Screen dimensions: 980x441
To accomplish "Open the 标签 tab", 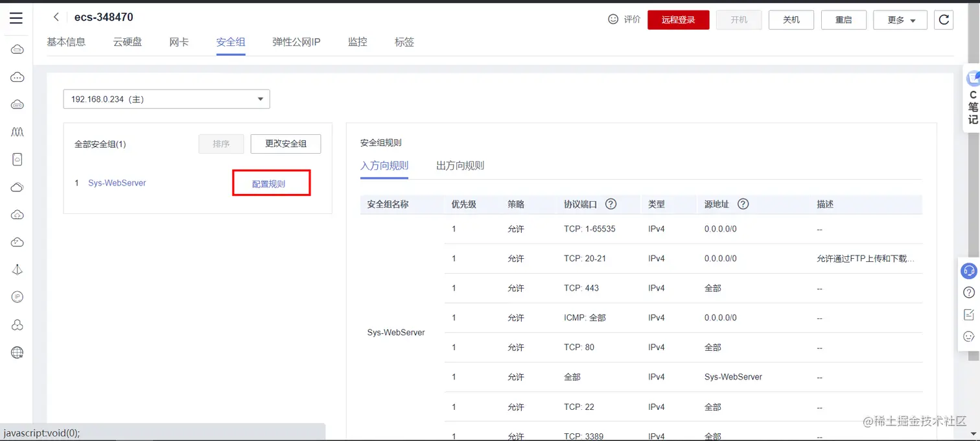I will [x=404, y=42].
